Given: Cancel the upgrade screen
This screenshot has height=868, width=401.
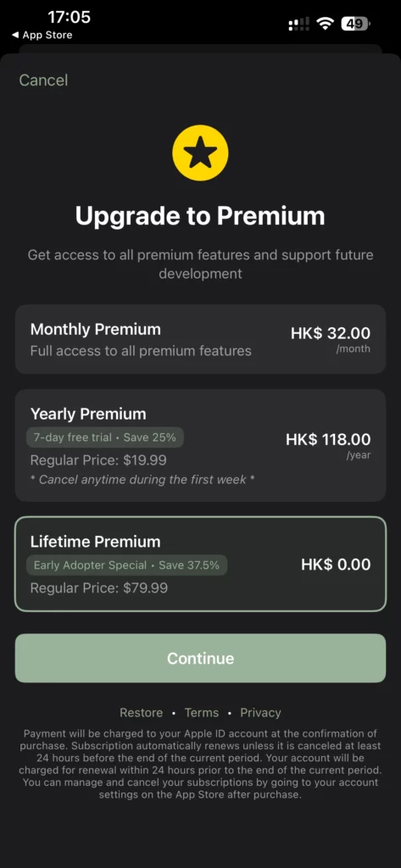Looking at the screenshot, I should coord(43,81).
